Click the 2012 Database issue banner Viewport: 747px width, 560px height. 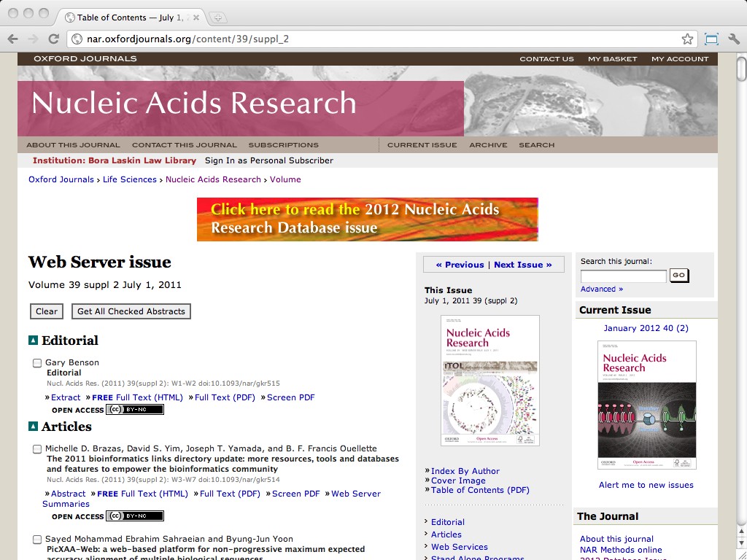[368, 219]
